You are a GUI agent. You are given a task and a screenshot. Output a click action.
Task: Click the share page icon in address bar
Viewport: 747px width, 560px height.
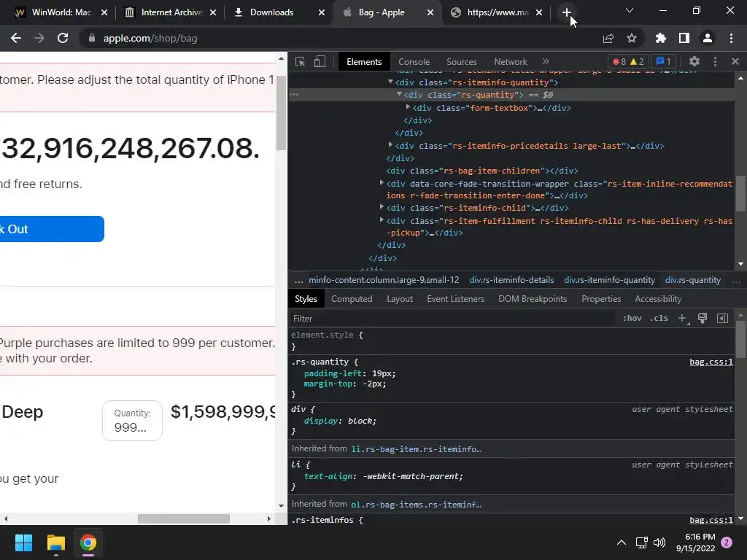coord(608,38)
